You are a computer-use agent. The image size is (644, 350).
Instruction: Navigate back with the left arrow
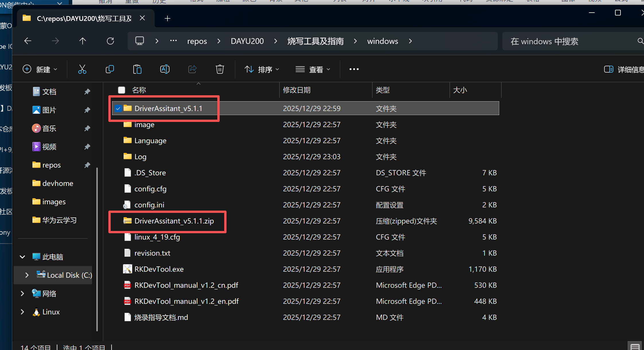[28, 41]
